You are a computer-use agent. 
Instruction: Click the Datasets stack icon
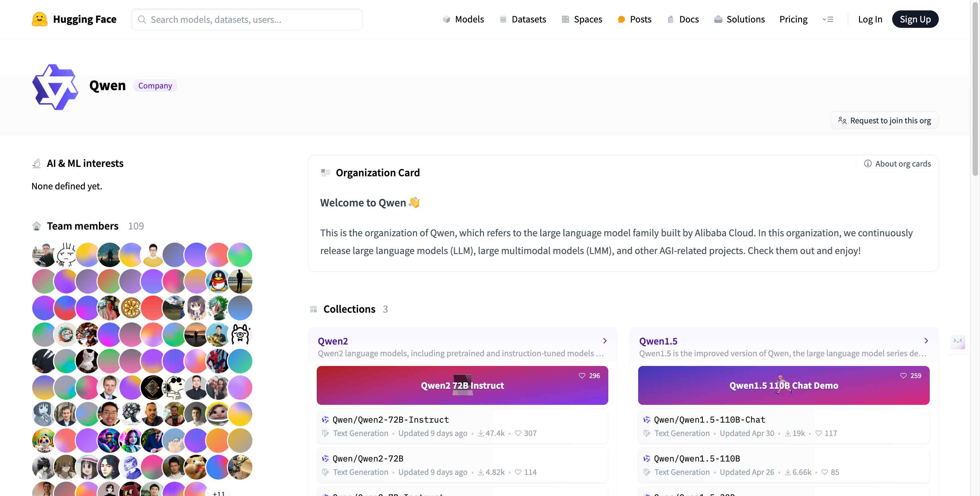pyautogui.click(x=503, y=19)
